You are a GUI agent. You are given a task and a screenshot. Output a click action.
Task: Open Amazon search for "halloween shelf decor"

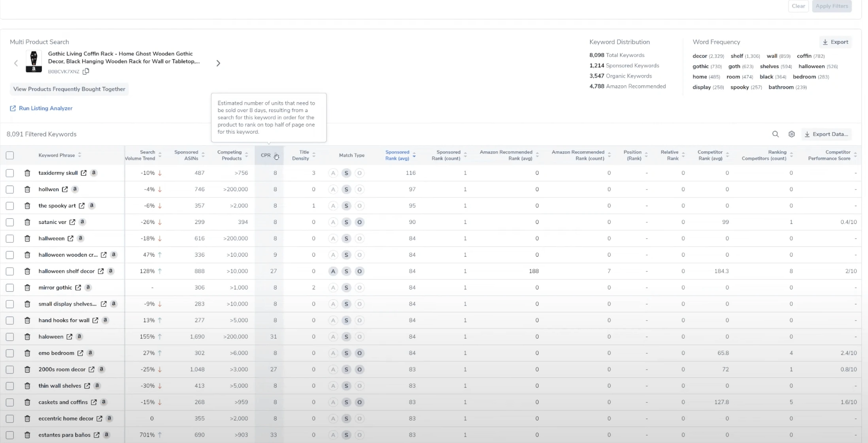(x=111, y=271)
